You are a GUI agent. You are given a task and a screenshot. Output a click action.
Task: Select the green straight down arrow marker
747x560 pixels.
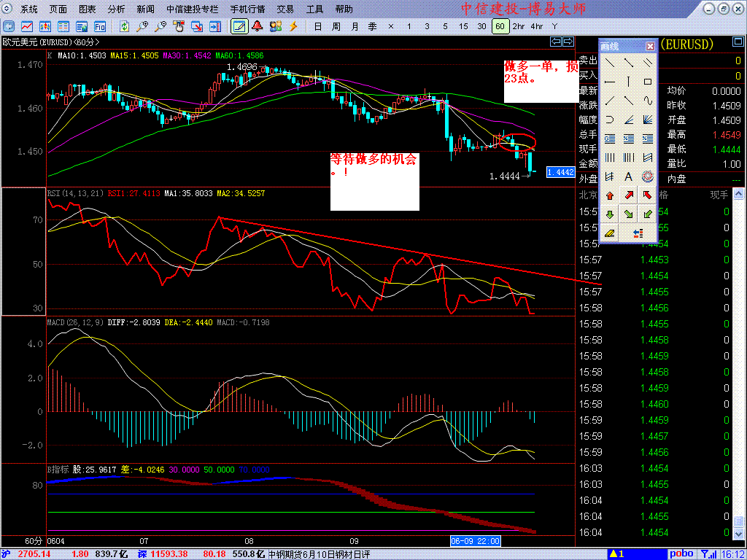click(609, 214)
